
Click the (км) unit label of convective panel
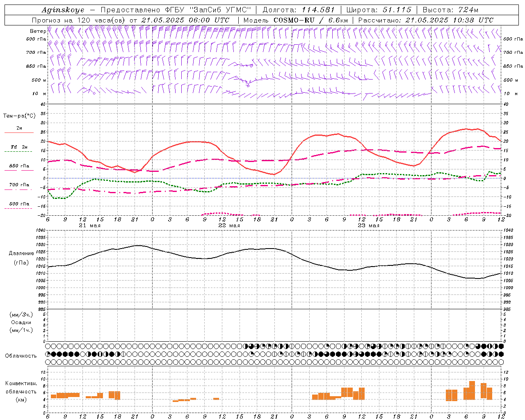(x=21, y=399)
